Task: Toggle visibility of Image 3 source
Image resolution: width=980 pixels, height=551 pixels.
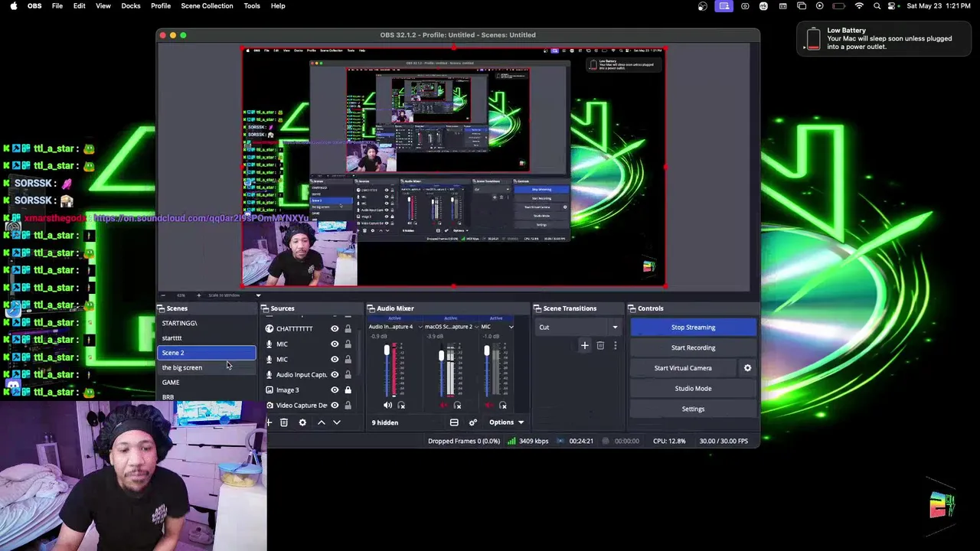Action: tap(335, 390)
